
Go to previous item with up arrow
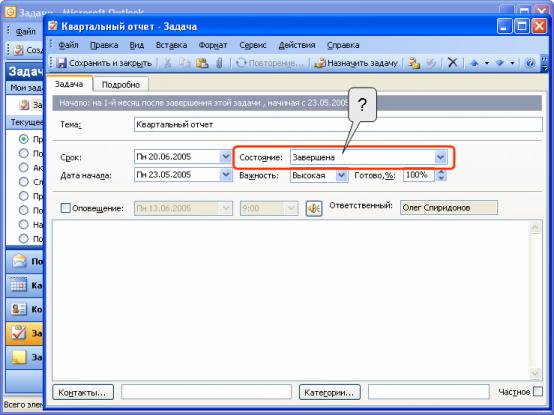coord(474,63)
